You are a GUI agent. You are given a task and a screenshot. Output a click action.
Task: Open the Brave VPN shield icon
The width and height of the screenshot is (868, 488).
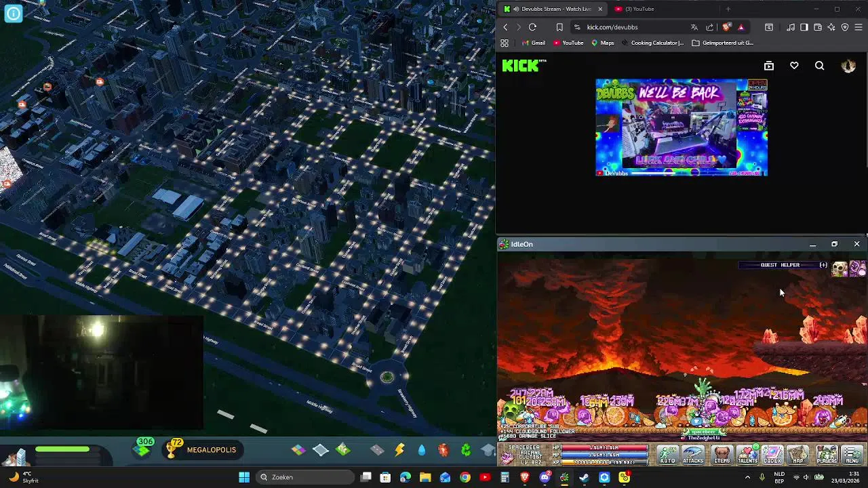click(845, 27)
